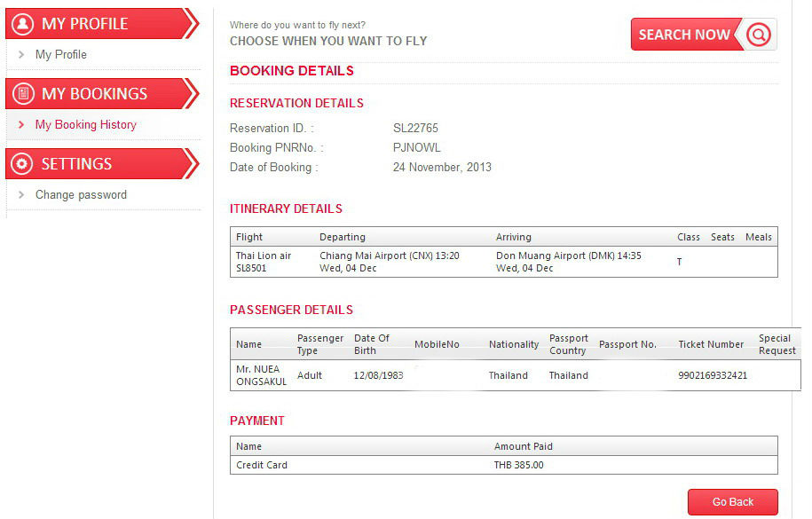Viewport: 812px width, 519px height.
Task: Select the Change password link
Action: [x=81, y=195]
